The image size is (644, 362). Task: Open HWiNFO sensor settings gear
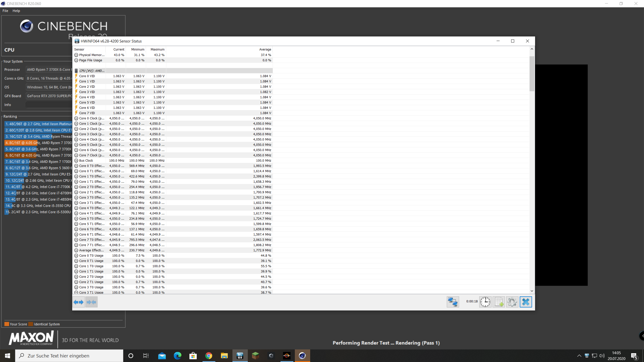click(512, 302)
